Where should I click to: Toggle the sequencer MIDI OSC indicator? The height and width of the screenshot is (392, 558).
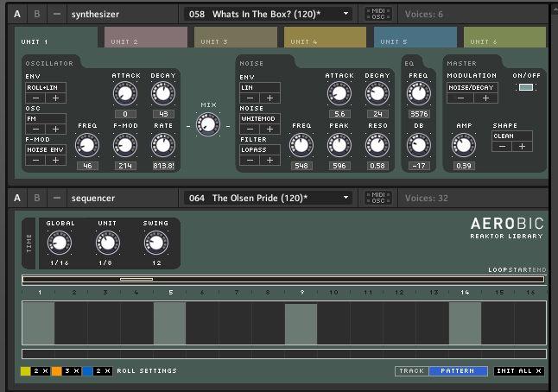click(x=378, y=198)
